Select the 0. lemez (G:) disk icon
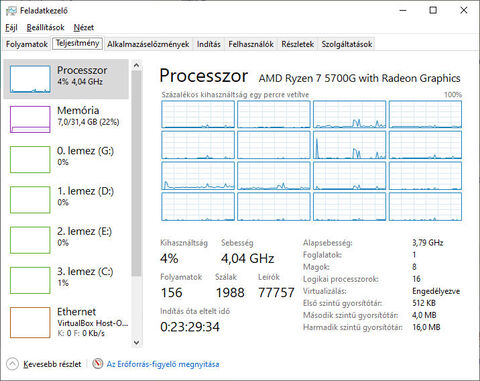 tap(30, 160)
